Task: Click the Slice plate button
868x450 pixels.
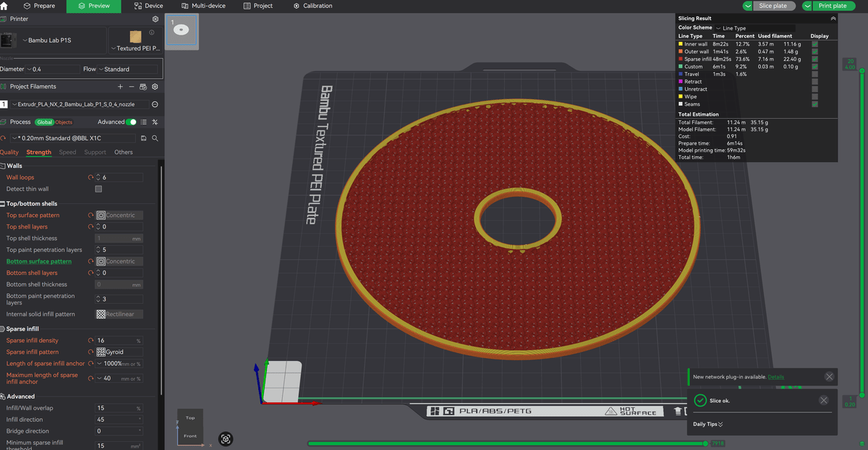Action: pyautogui.click(x=773, y=6)
